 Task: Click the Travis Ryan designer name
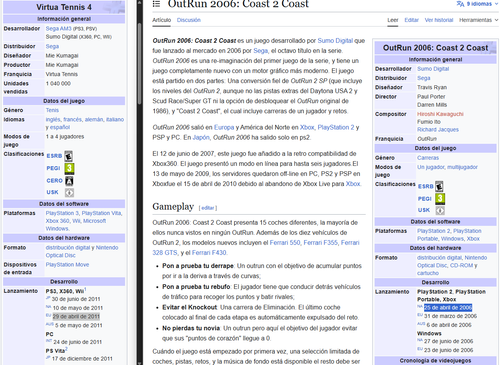432,87
